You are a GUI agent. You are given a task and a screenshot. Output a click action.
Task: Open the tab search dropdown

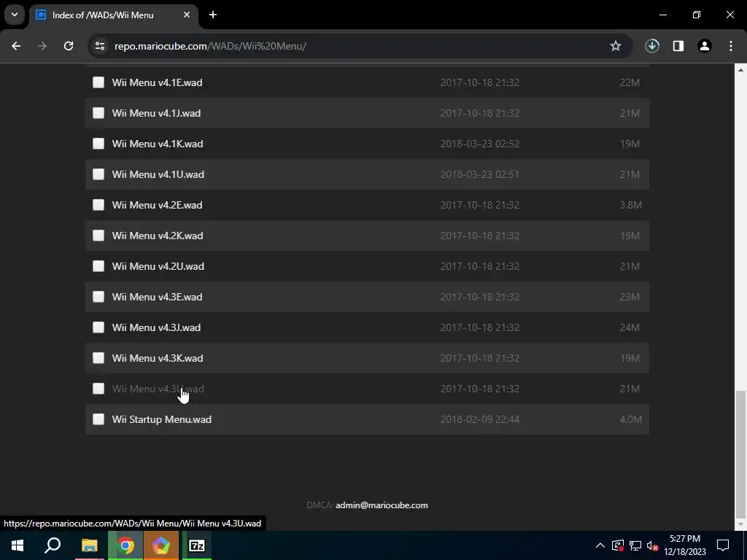tap(15, 15)
